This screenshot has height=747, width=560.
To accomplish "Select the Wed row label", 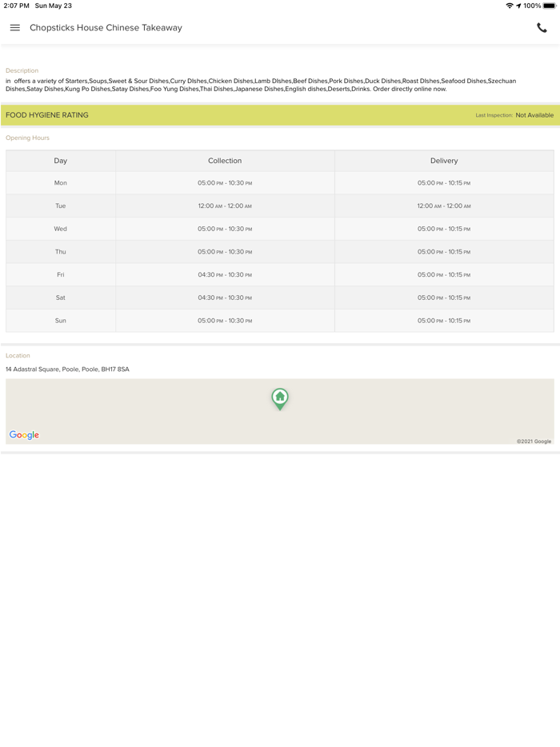I will click(61, 229).
